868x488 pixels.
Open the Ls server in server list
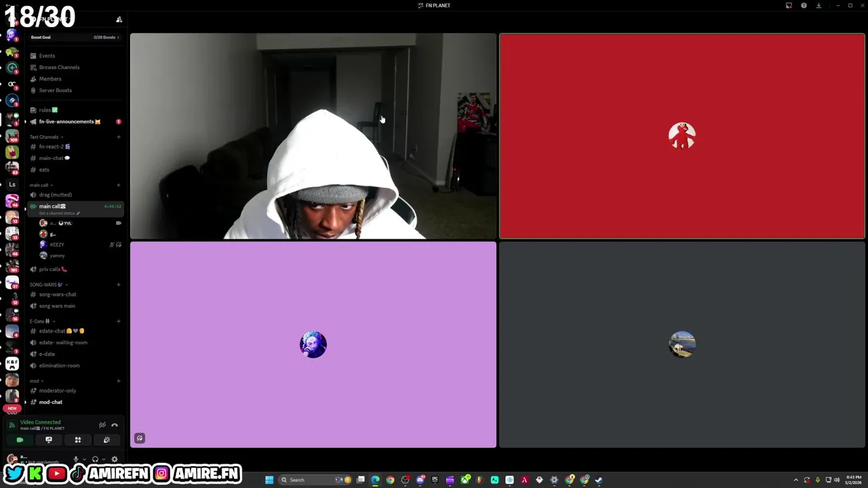pyautogui.click(x=12, y=184)
